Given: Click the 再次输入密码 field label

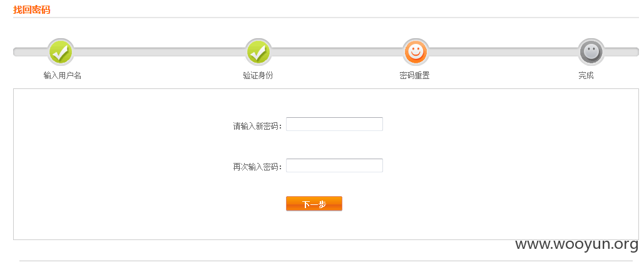Looking at the screenshot, I should coord(257,167).
